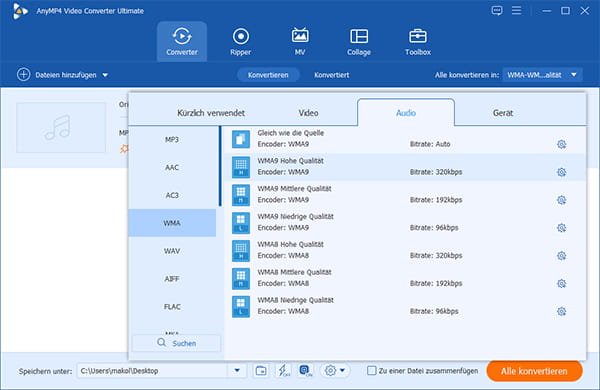Click the Dateien hinzufügen label
This screenshot has height=390, width=600.
click(x=66, y=75)
